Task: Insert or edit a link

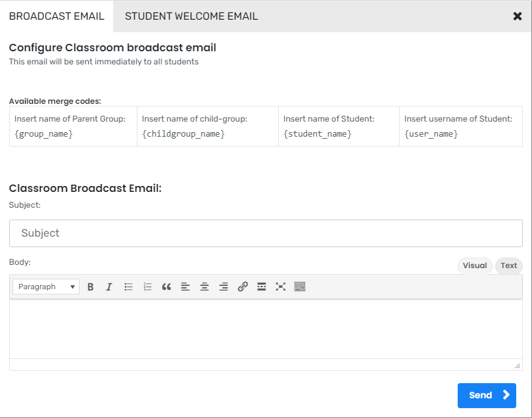Action: point(243,287)
